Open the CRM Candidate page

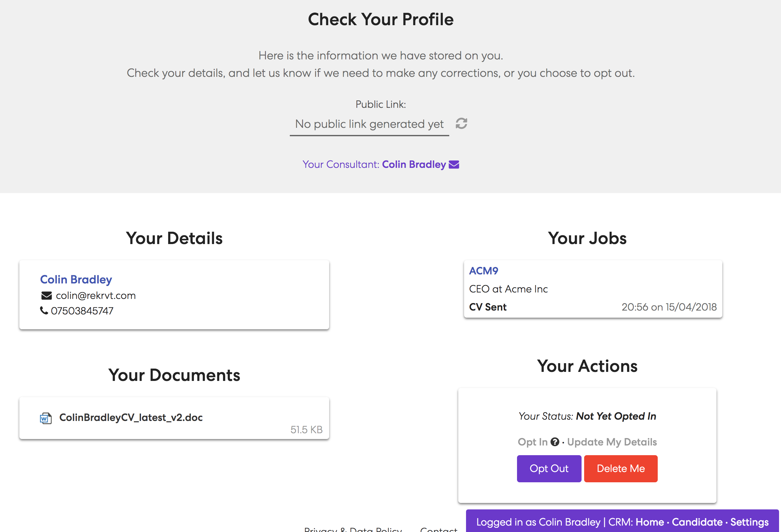[x=697, y=522]
